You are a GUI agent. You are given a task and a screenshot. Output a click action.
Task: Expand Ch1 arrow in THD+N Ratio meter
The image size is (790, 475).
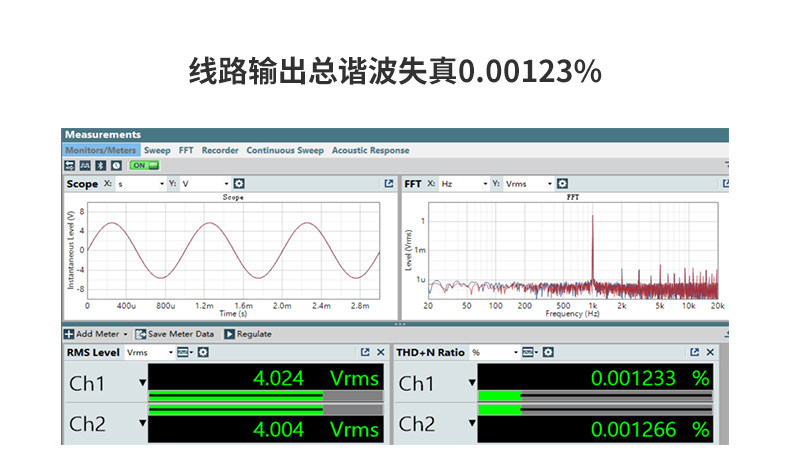pos(472,383)
